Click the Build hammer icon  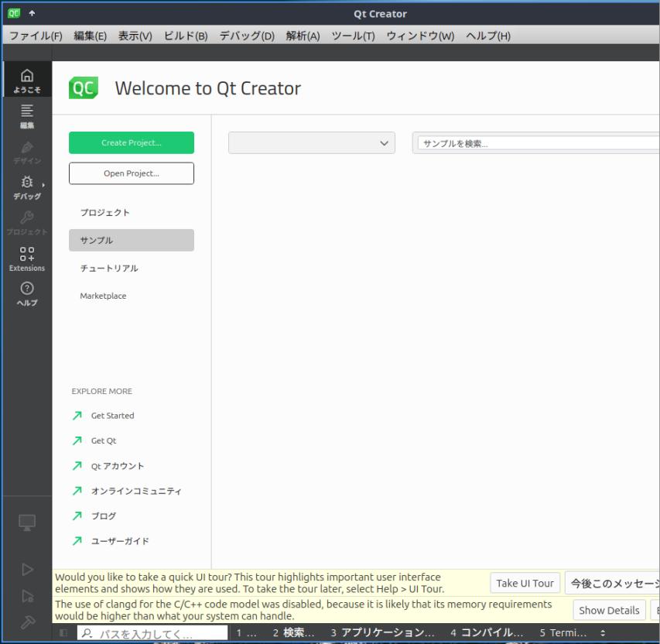pyautogui.click(x=28, y=622)
